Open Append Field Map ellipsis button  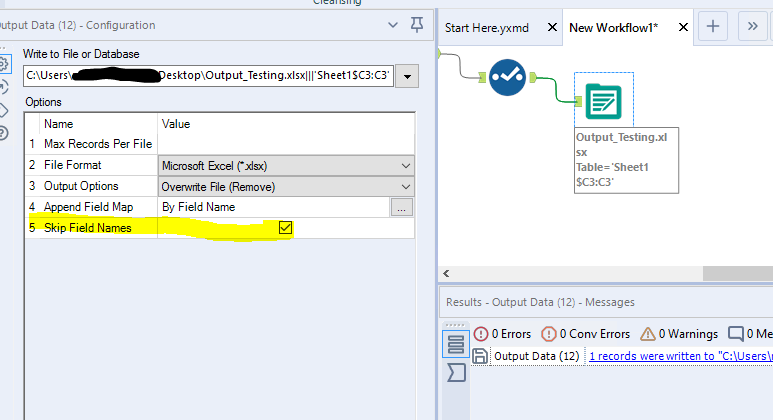pos(402,208)
